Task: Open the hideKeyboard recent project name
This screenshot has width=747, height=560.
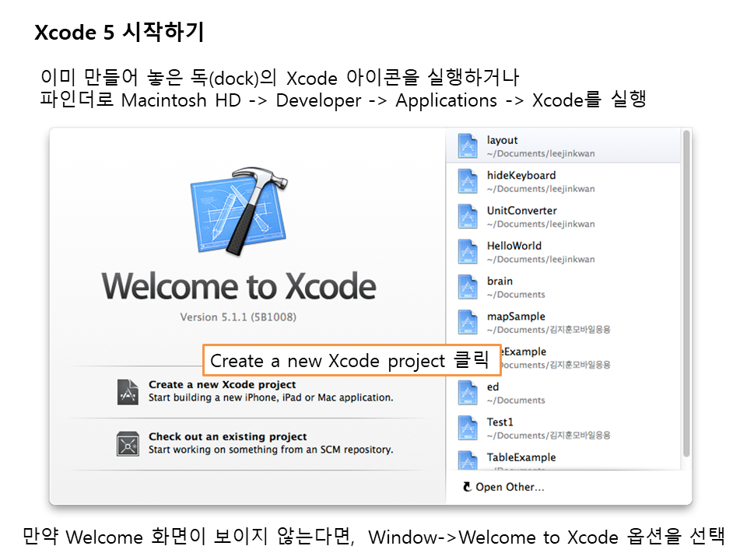Action: [x=521, y=175]
